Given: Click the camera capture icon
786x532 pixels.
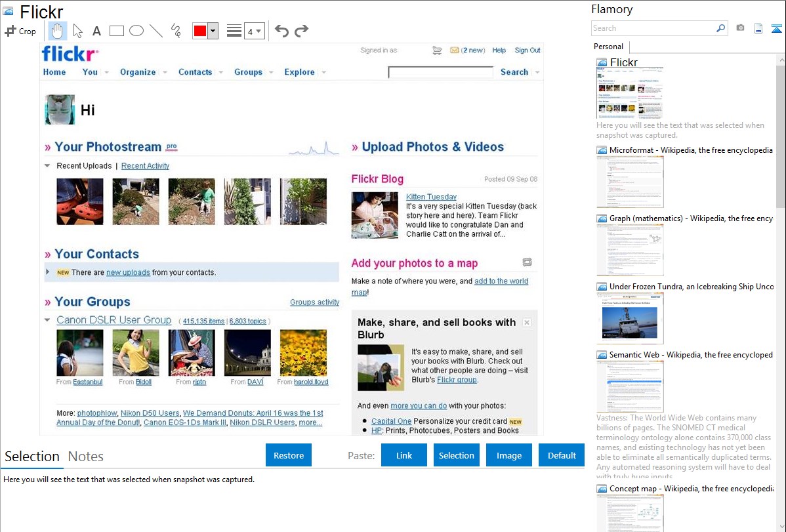Looking at the screenshot, I should coord(740,28).
